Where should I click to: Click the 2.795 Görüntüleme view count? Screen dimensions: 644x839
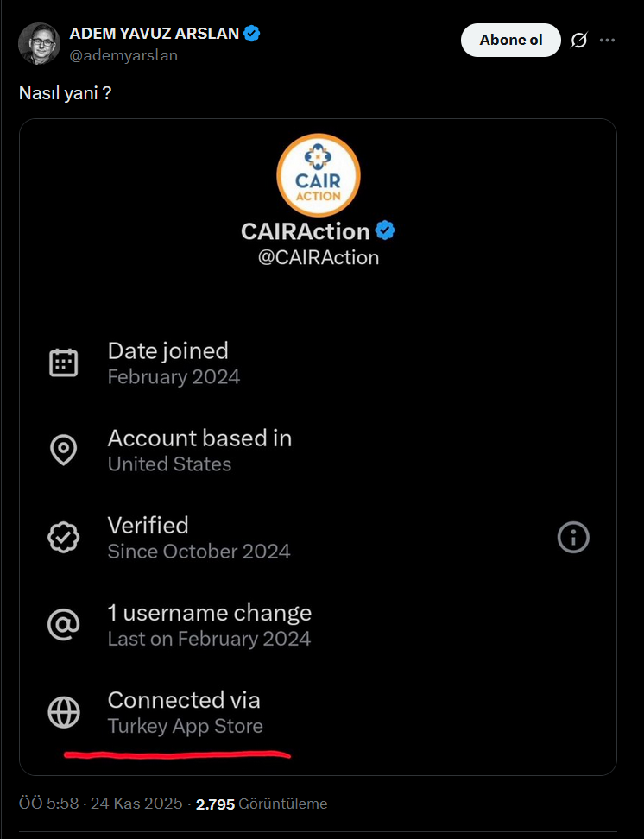(x=262, y=804)
